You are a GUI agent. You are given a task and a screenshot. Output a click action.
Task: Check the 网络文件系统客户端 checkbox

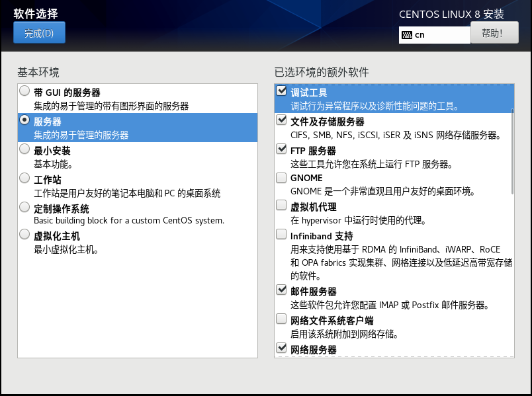(x=281, y=319)
